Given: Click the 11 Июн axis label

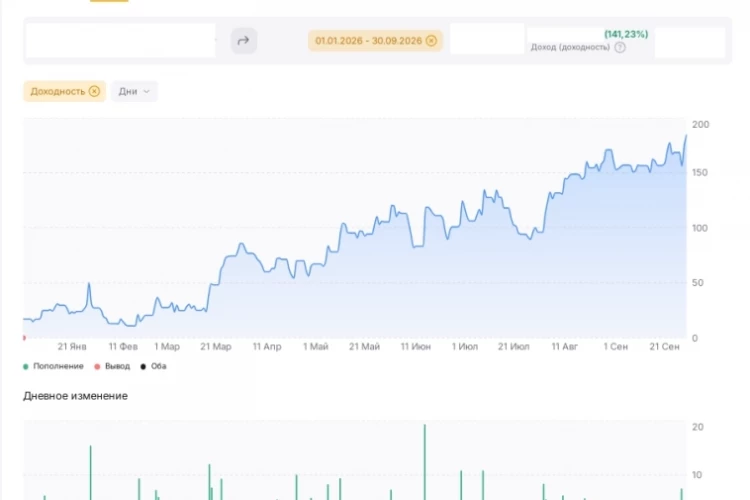Looking at the screenshot, I should point(416,346).
